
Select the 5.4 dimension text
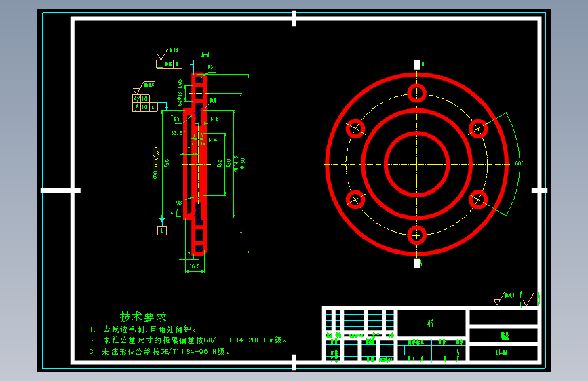(213, 140)
